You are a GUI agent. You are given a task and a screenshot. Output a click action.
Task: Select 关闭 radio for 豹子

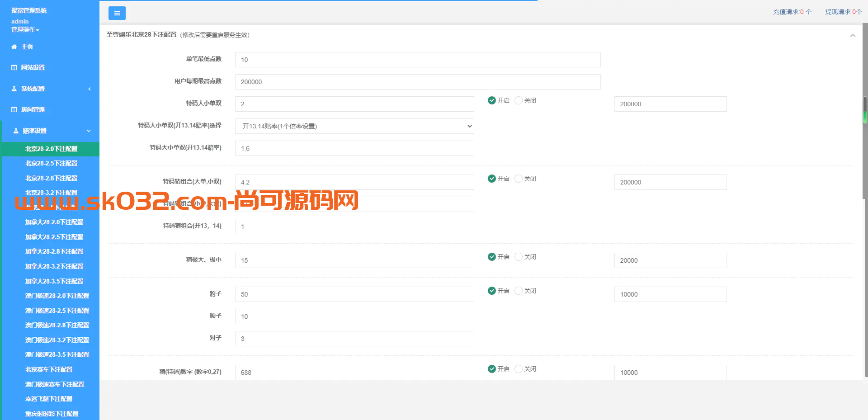[519, 291]
